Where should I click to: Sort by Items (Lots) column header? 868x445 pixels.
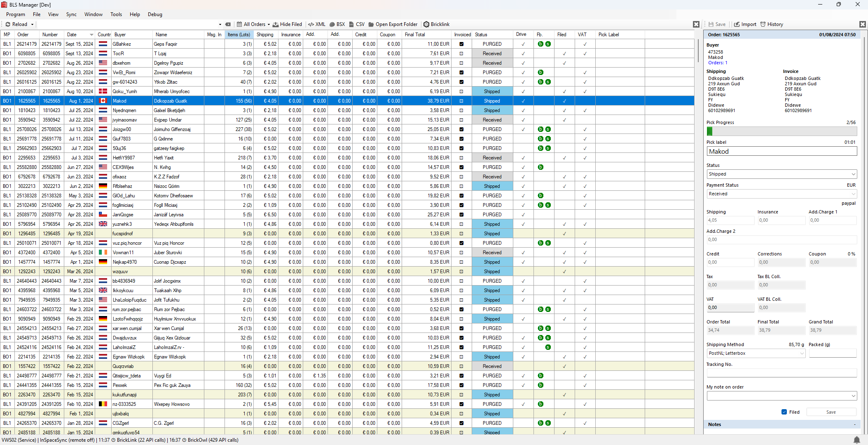click(239, 35)
